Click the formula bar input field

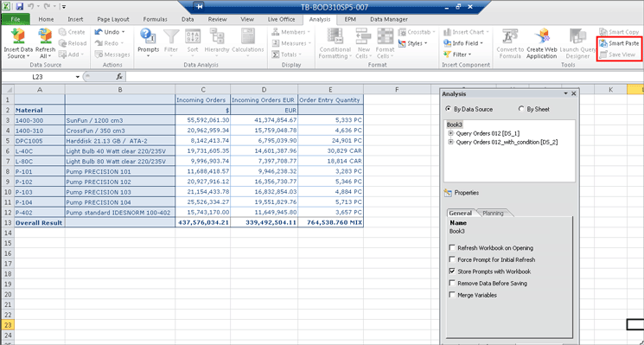click(385, 77)
